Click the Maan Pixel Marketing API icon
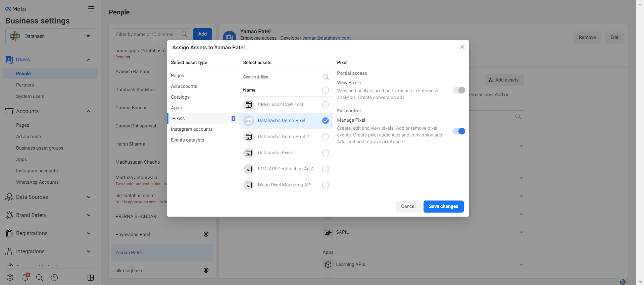Image resolution: width=644 pixels, height=285 pixels. click(249, 185)
